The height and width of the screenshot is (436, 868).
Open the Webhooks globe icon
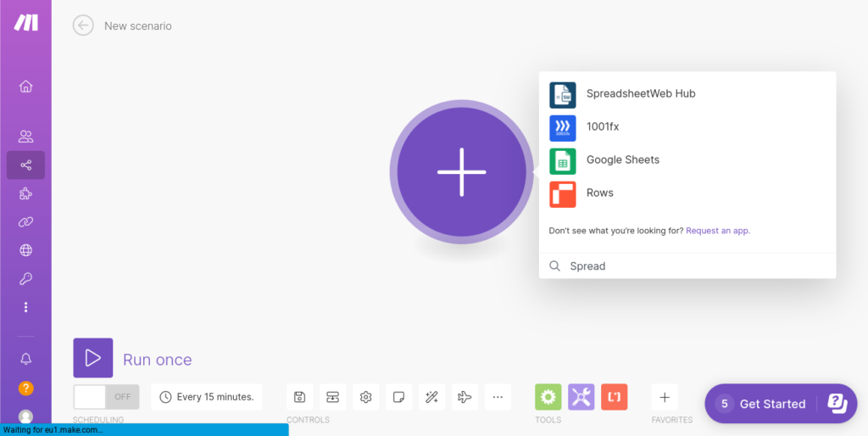click(x=25, y=250)
